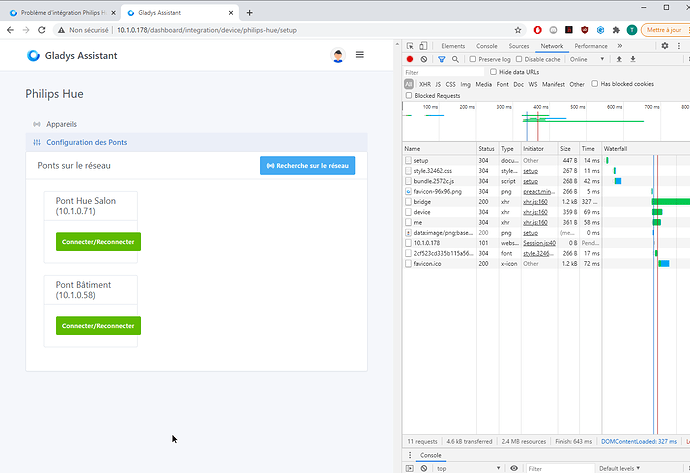Select the bridge request row
The height and width of the screenshot is (473, 690).
(x=546, y=202)
